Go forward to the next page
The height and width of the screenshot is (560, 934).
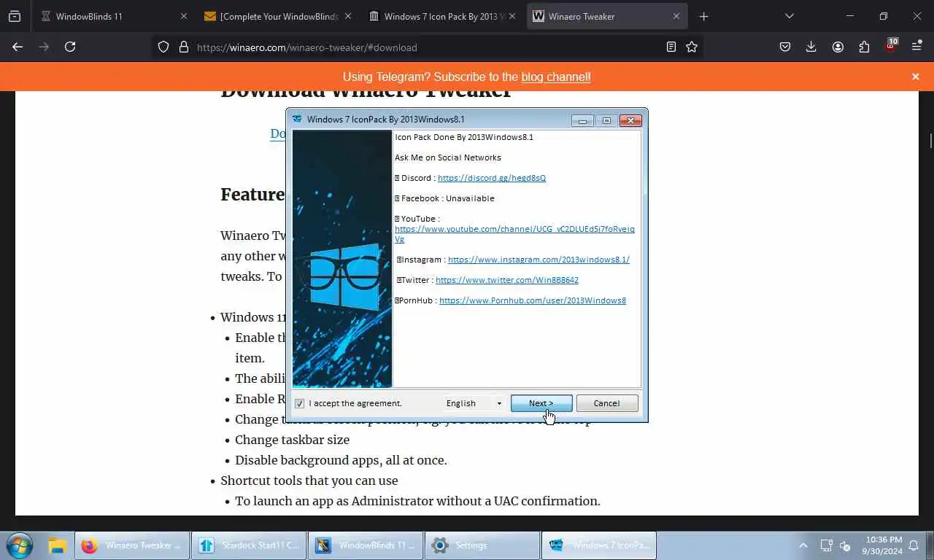click(x=44, y=47)
